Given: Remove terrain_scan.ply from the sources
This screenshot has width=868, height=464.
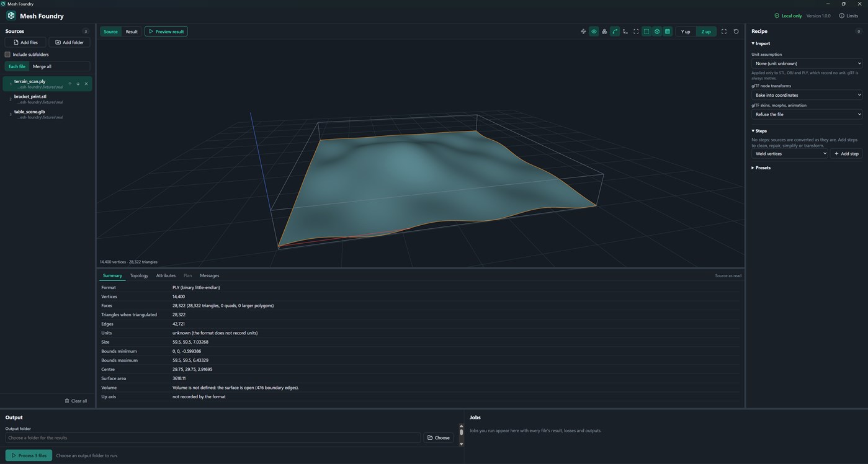Looking at the screenshot, I should coord(86,84).
